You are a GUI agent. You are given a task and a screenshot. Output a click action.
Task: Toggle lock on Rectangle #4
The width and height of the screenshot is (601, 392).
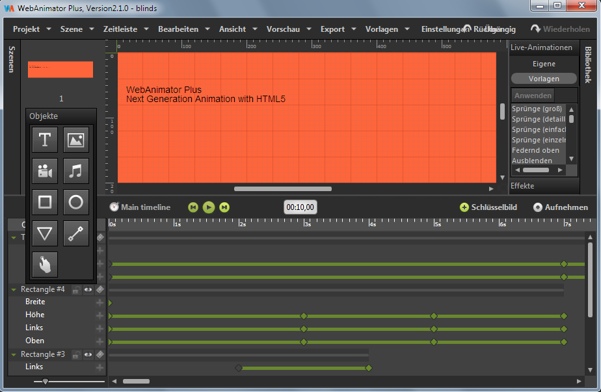click(76, 290)
